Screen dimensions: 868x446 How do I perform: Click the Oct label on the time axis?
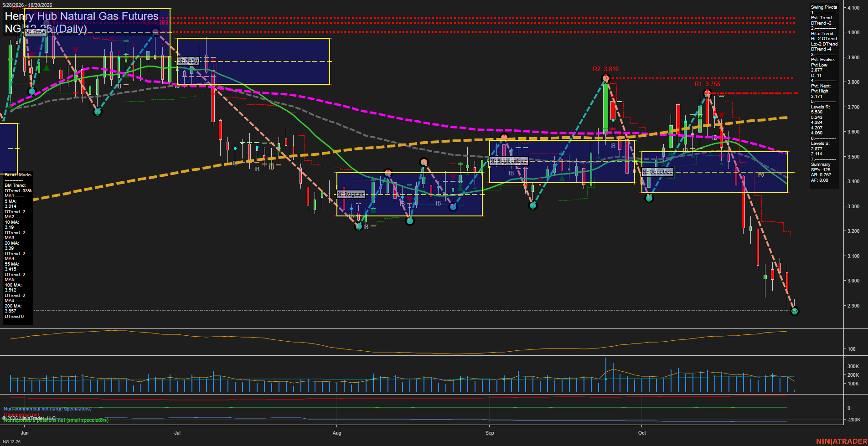[642, 433]
